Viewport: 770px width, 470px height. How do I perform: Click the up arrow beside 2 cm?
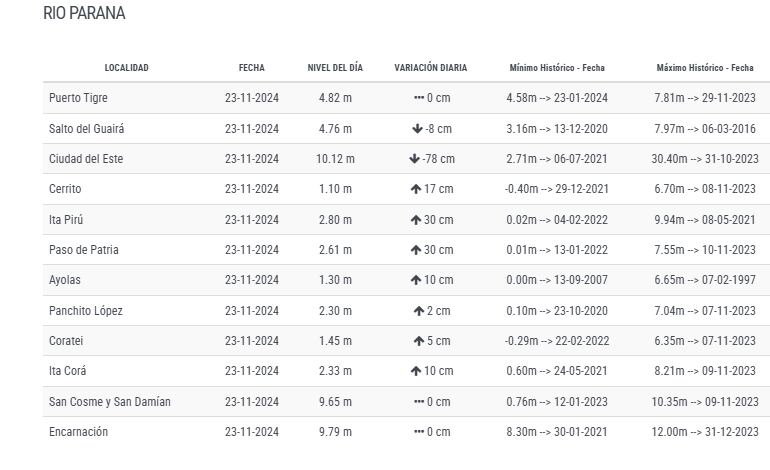[419, 311]
